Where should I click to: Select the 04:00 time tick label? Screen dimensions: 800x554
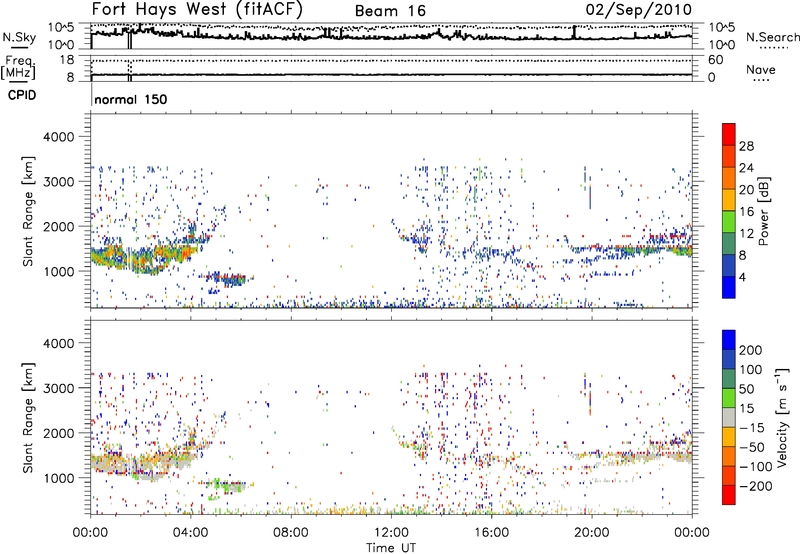coord(190,533)
